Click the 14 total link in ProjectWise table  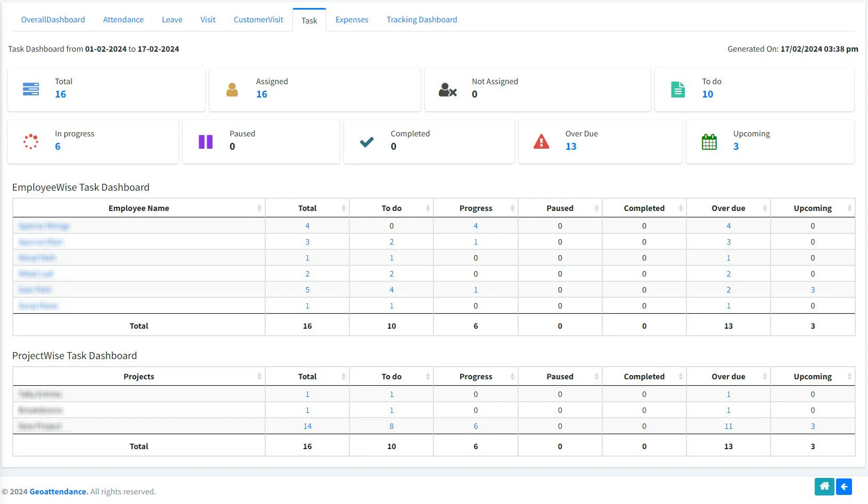pyautogui.click(x=307, y=426)
